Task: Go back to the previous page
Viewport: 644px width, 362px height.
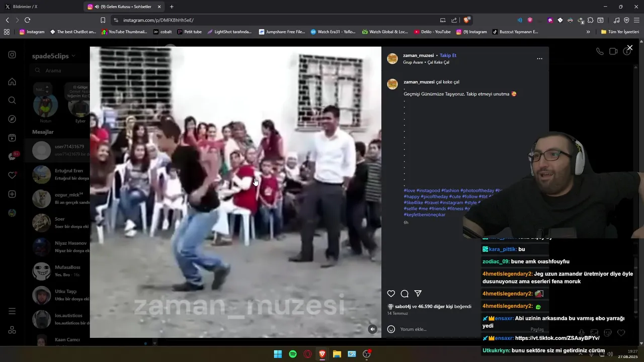Action: click(x=7, y=20)
